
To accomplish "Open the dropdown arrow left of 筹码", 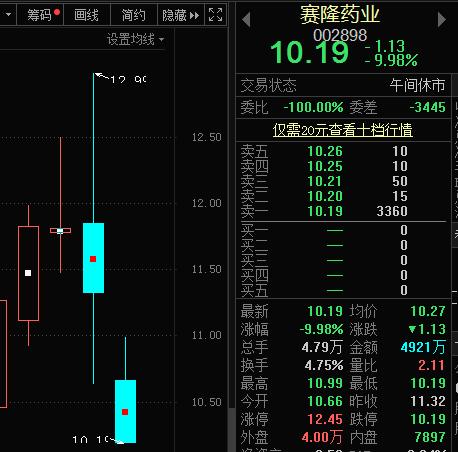I will tap(8, 15).
